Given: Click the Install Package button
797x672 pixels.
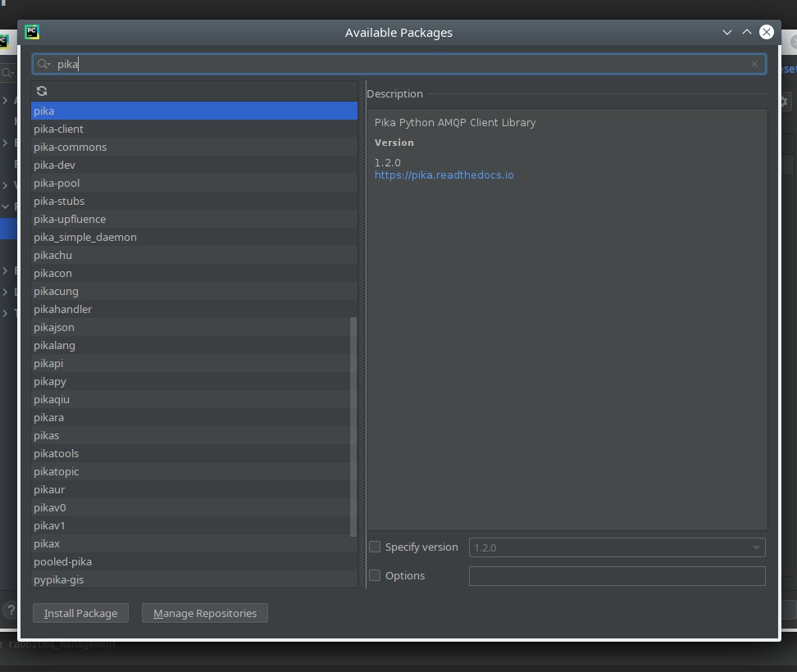Looking at the screenshot, I should (80, 613).
